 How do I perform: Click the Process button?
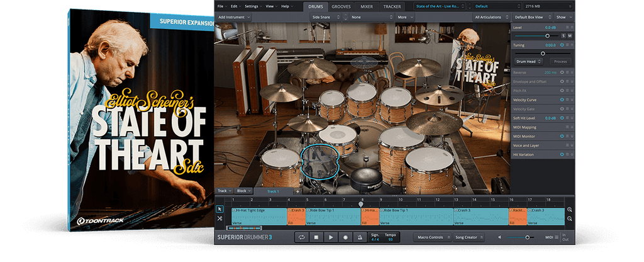point(560,61)
